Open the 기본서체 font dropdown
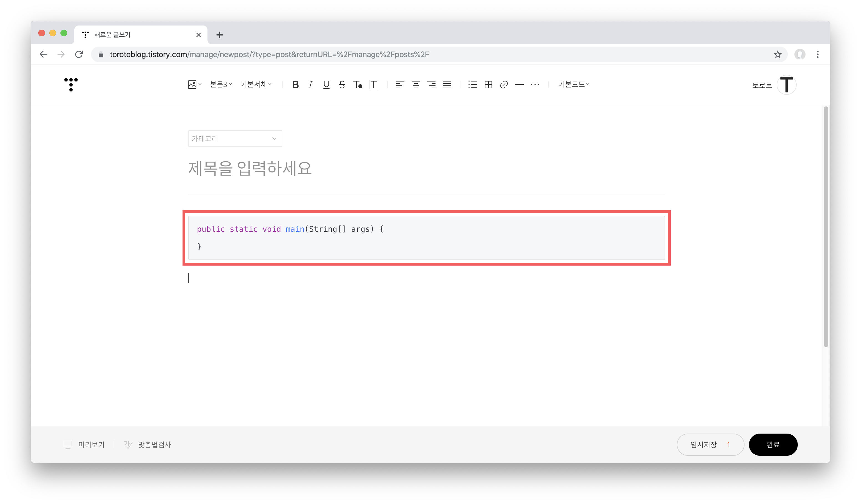The width and height of the screenshot is (861, 504). click(x=256, y=84)
